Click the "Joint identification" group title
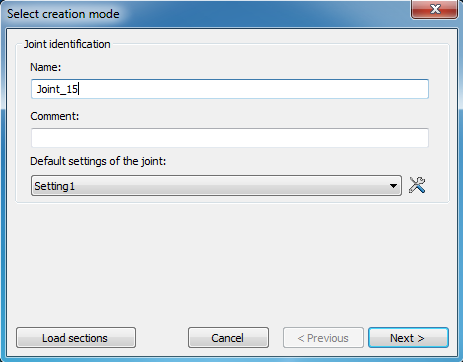 pyautogui.click(x=67, y=44)
